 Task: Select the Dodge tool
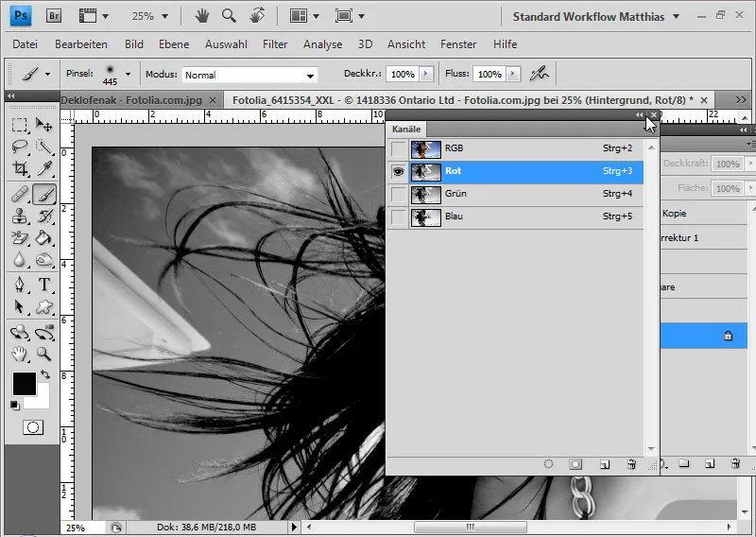44,260
